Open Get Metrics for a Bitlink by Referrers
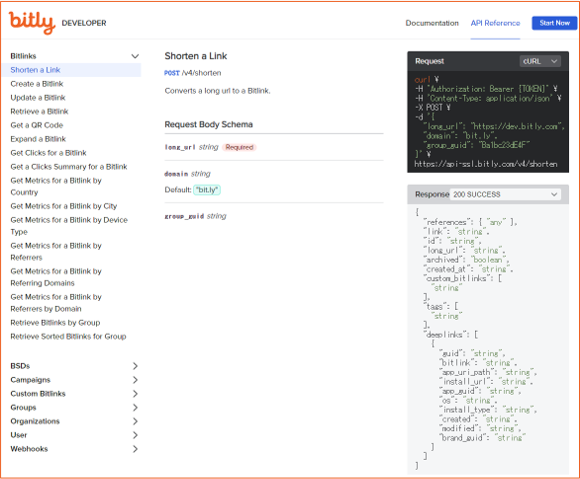 coord(56,252)
